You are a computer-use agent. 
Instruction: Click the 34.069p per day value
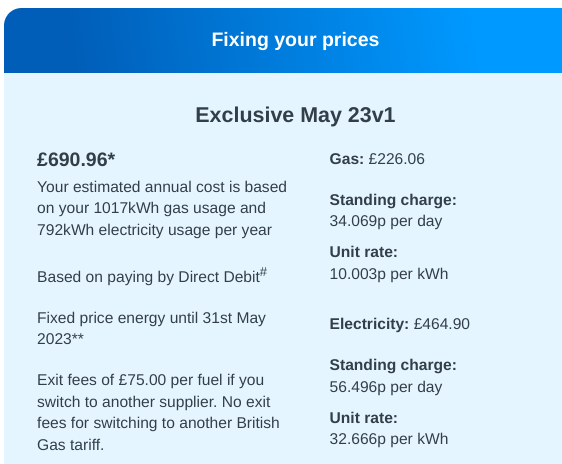tap(386, 221)
